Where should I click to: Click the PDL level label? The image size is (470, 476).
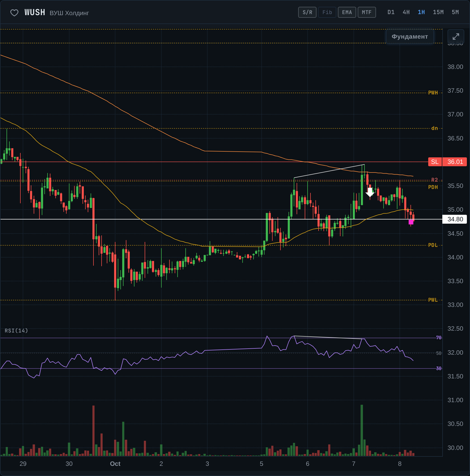433,245
